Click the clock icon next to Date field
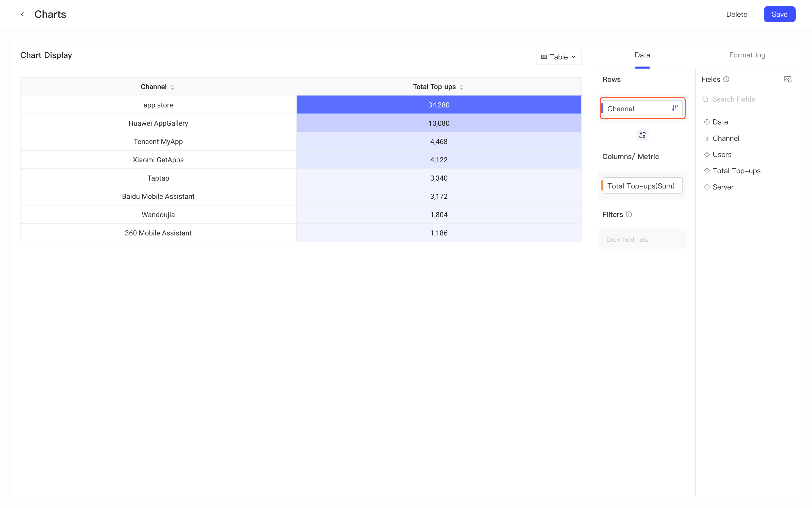 (707, 122)
